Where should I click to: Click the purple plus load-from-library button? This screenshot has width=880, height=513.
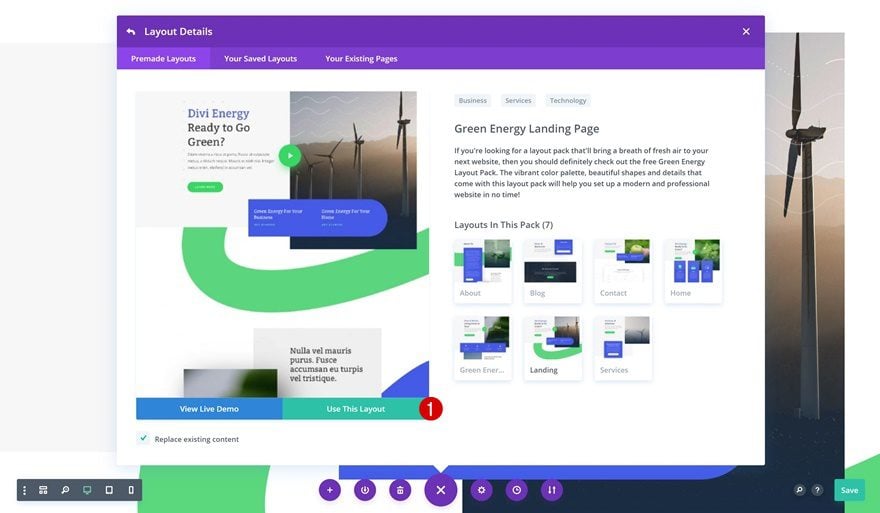[330, 490]
